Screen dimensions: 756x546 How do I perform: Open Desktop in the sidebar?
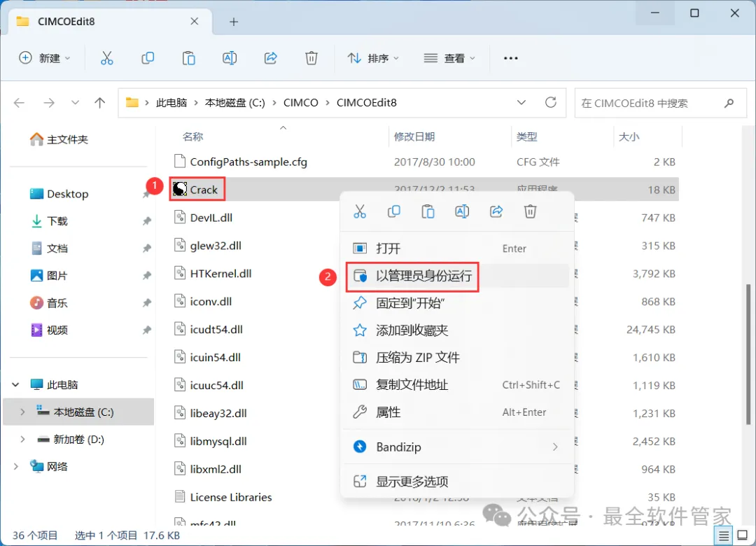tap(59, 194)
